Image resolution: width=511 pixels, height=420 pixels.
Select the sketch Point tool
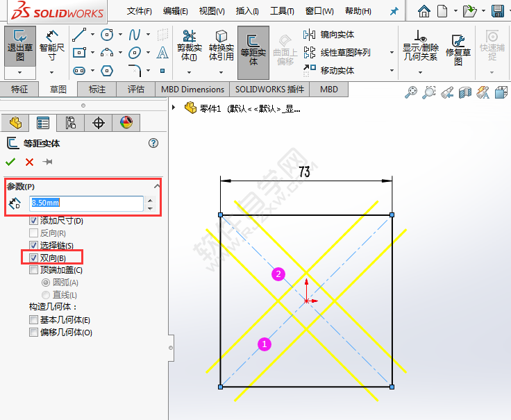point(162,71)
